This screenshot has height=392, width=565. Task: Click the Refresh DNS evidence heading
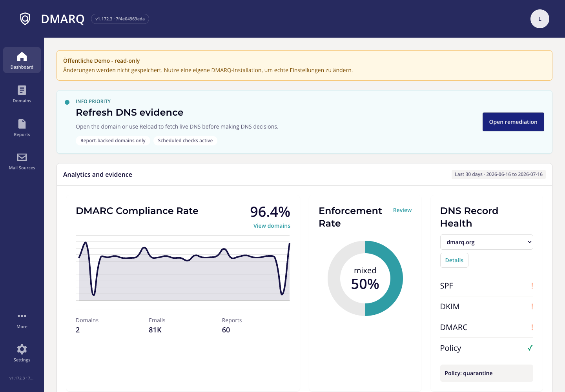click(x=129, y=113)
